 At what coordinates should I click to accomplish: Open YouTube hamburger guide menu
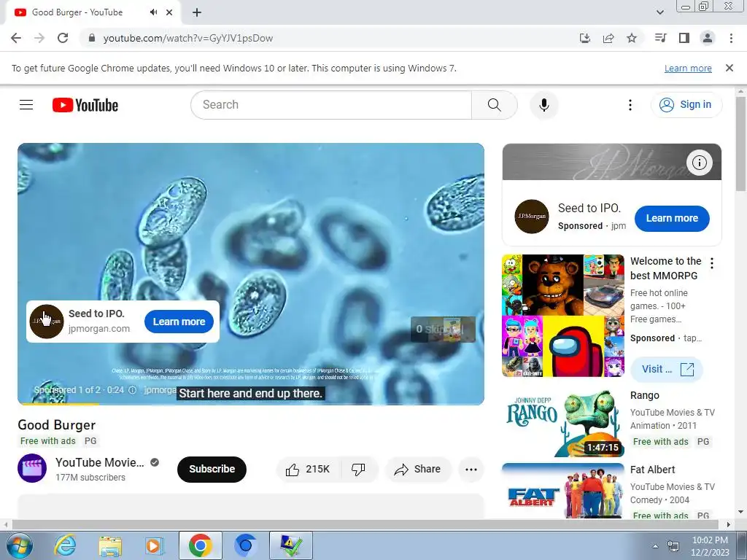(x=26, y=105)
